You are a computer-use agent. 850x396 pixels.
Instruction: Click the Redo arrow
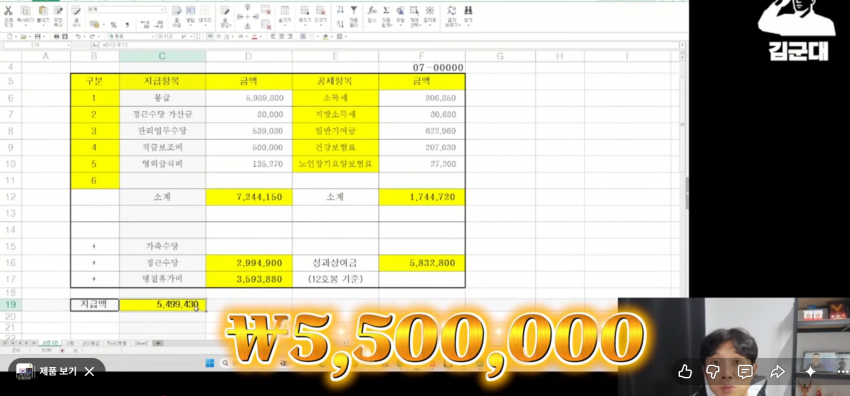[x=92, y=36]
